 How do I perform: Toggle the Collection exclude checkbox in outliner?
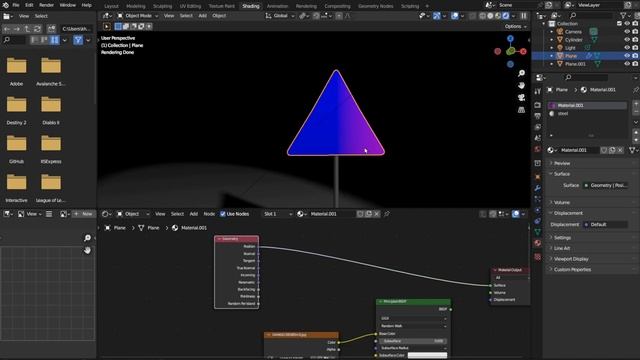coord(620,24)
